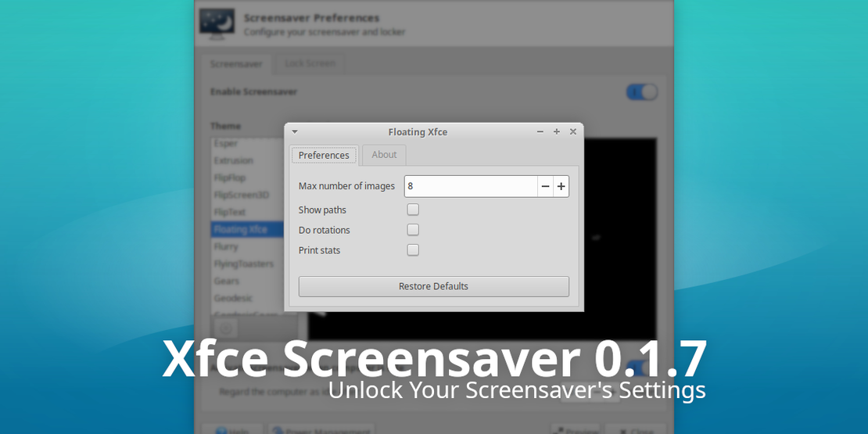
Task: Click the theme settings button below the list
Action: point(225,328)
